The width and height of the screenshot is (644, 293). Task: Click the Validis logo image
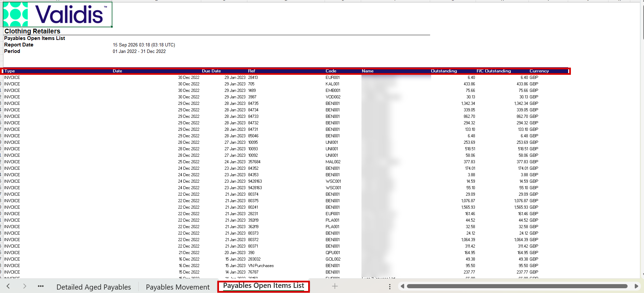pos(57,14)
